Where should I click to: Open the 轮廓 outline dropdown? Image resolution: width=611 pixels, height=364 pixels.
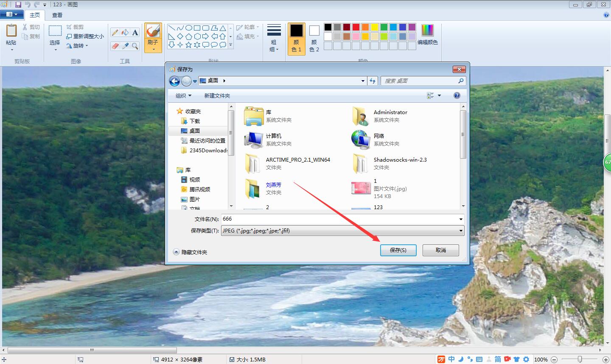coord(248,27)
